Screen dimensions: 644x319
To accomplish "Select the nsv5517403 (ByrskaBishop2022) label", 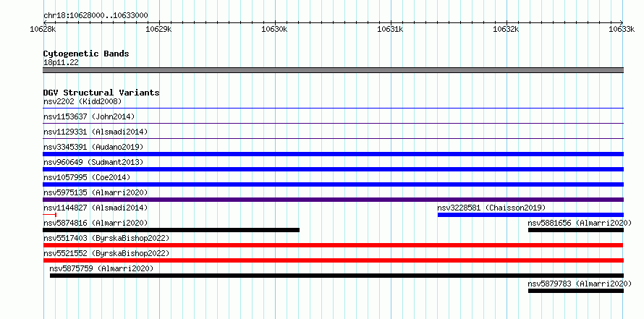I will [106, 238].
